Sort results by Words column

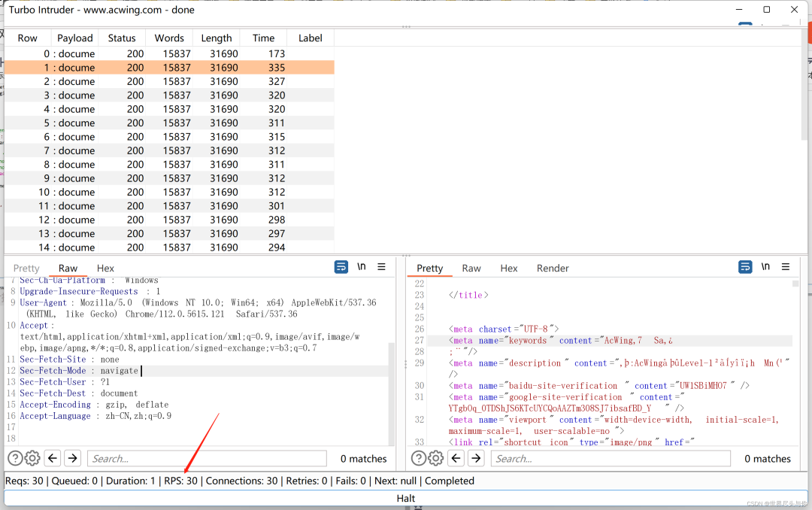click(169, 38)
